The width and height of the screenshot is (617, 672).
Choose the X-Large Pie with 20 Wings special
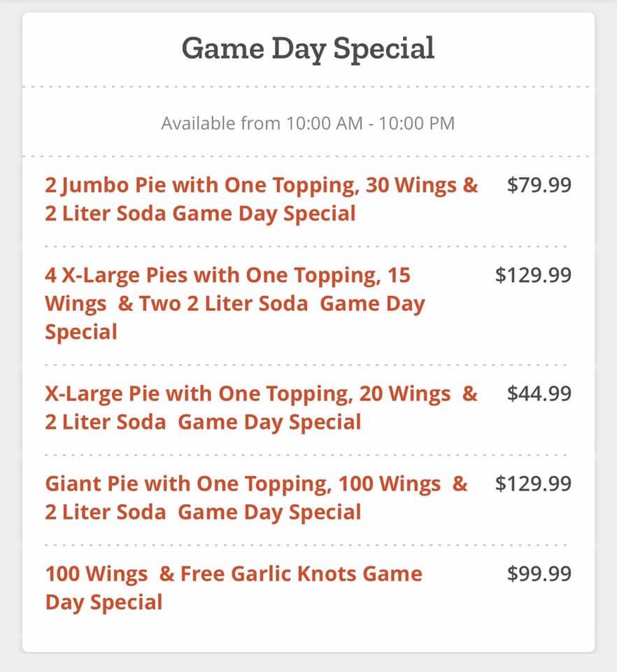click(x=262, y=407)
